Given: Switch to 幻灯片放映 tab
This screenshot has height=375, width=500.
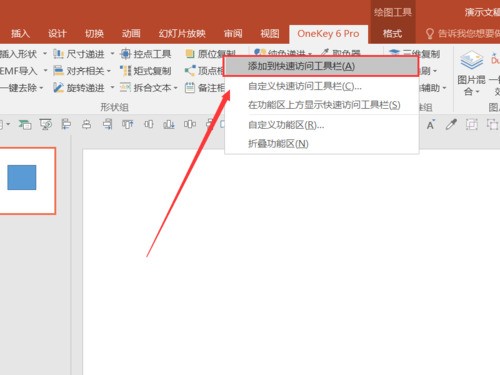Looking at the screenshot, I should 182,34.
